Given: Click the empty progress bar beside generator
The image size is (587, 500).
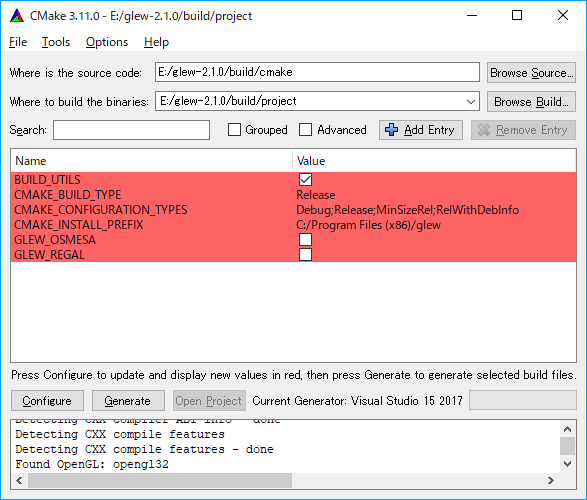Looking at the screenshot, I should (523, 400).
